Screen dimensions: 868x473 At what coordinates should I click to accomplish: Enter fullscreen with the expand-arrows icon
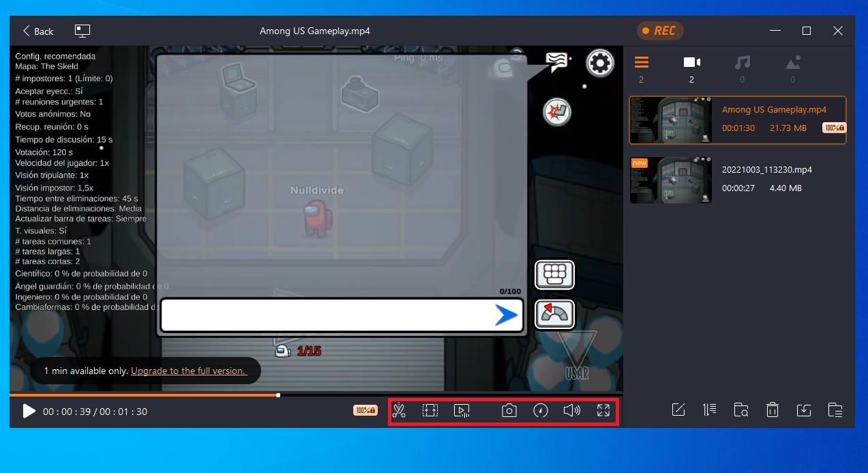pos(603,411)
